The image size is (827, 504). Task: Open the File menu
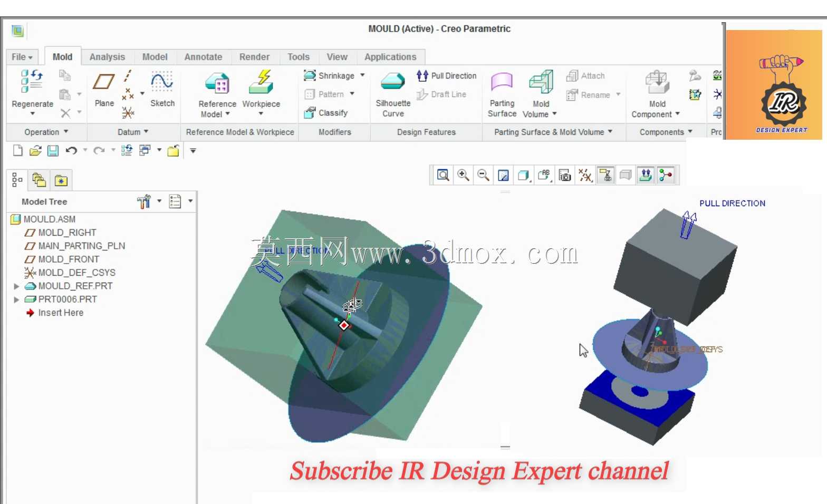click(22, 57)
